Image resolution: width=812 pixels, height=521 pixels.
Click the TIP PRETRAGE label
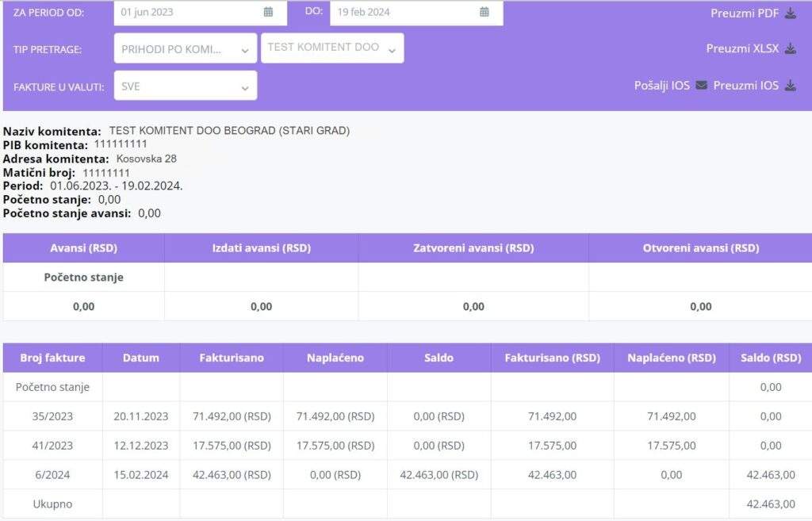pos(48,50)
